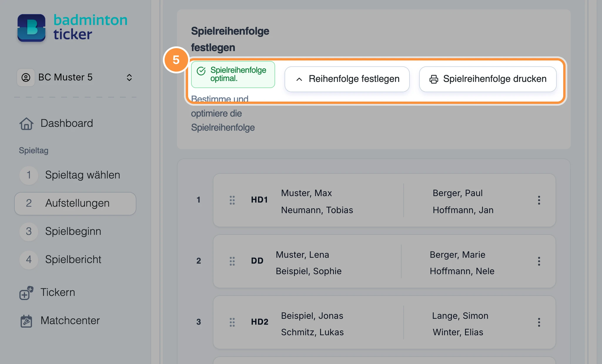This screenshot has width=602, height=364.
Task: Click player name Neumann, Tobias
Action: (x=317, y=210)
